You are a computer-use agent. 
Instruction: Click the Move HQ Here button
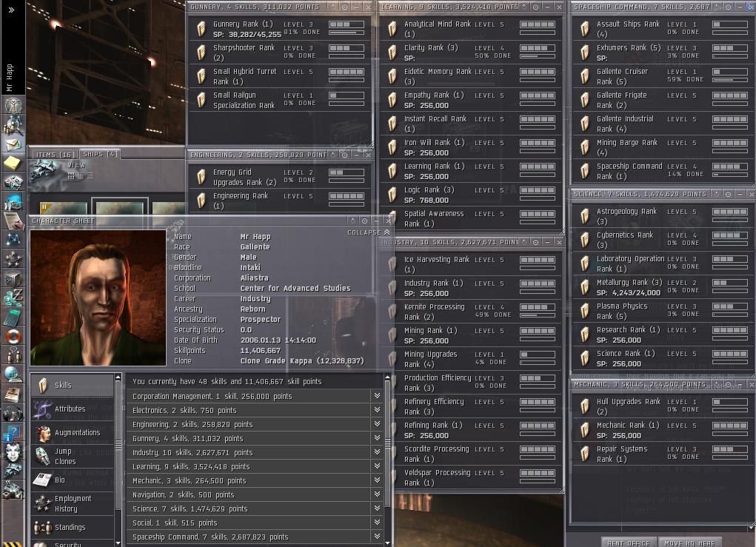tap(689, 543)
